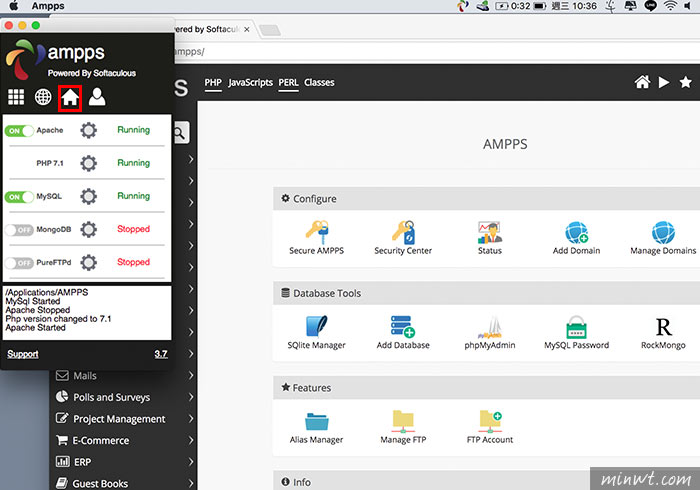
Task: Click the Support link
Action: tap(23, 354)
